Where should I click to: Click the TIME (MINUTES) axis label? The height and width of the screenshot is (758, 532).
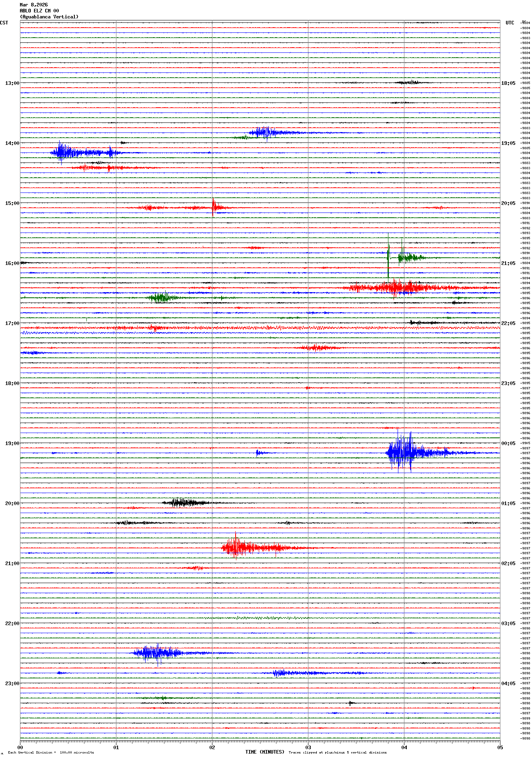pos(264,752)
